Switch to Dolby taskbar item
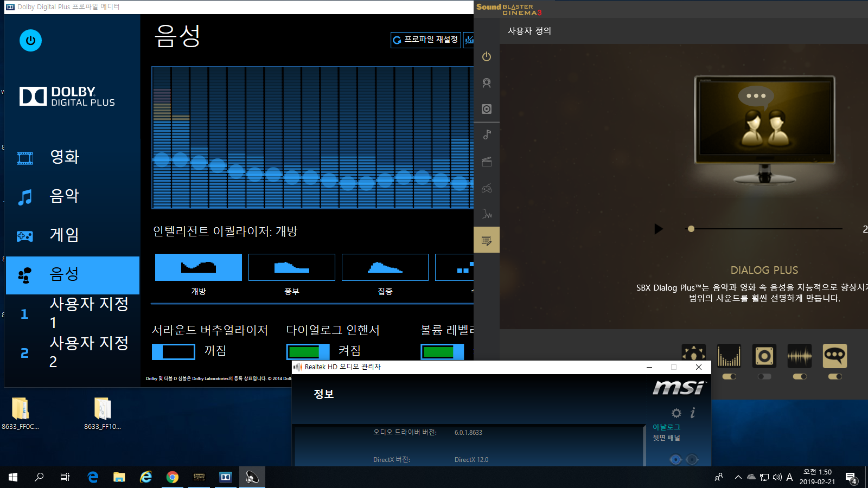This screenshot has height=488, width=868. (x=226, y=477)
